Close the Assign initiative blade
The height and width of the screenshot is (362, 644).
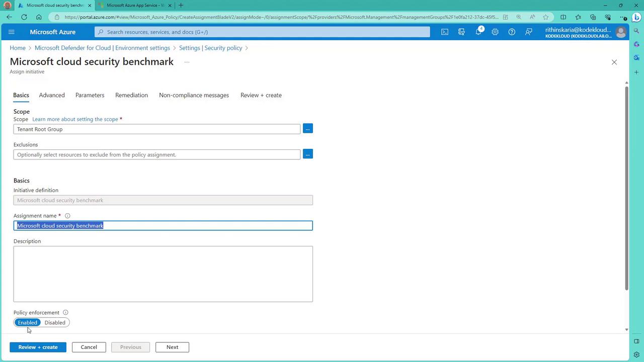click(x=614, y=62)
